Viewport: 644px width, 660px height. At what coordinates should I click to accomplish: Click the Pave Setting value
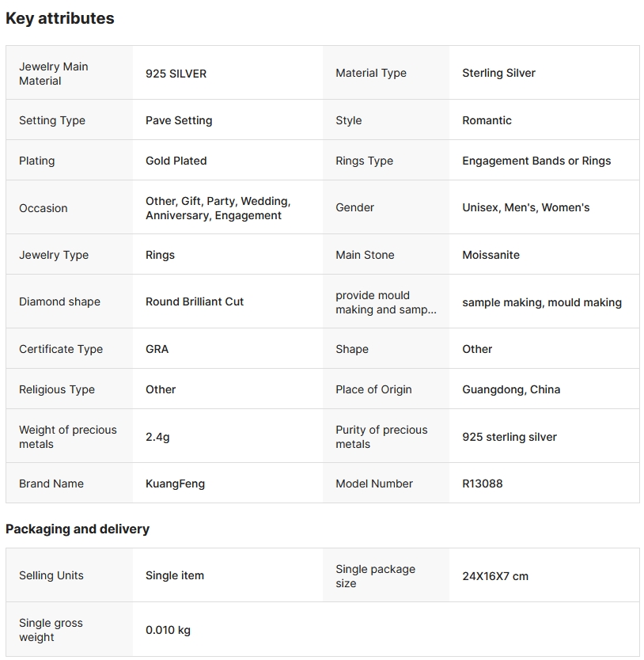[179, 120]
